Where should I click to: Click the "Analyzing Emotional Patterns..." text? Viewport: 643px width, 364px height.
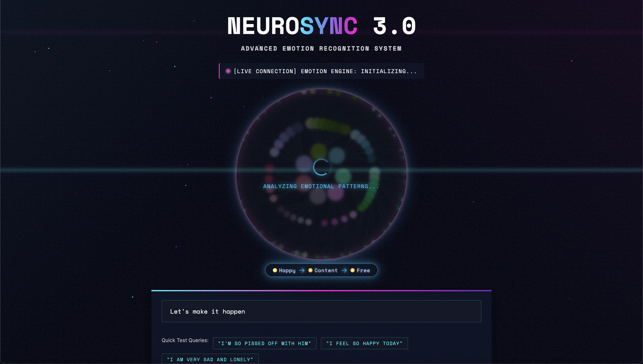click(321, 186)
